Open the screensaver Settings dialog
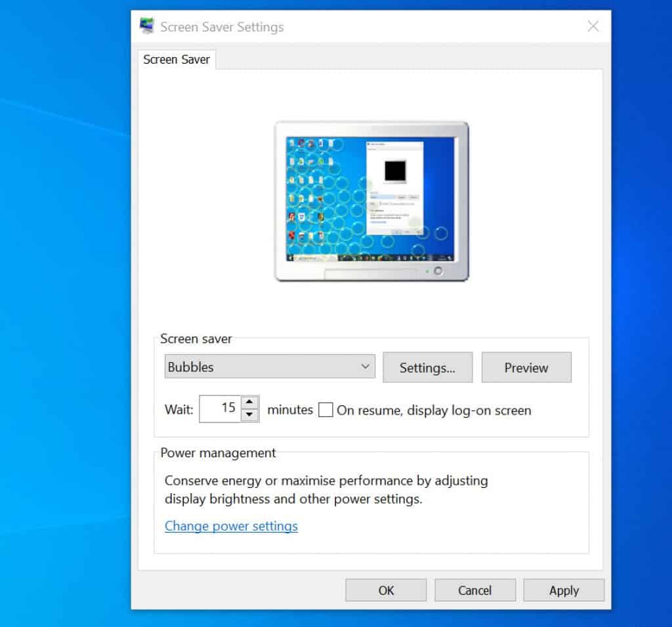The image size is (672, 627). click(x=427, y=367)
